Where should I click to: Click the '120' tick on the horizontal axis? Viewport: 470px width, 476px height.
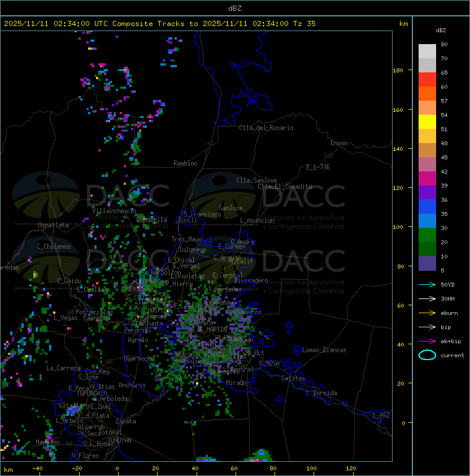coord(351,469)
